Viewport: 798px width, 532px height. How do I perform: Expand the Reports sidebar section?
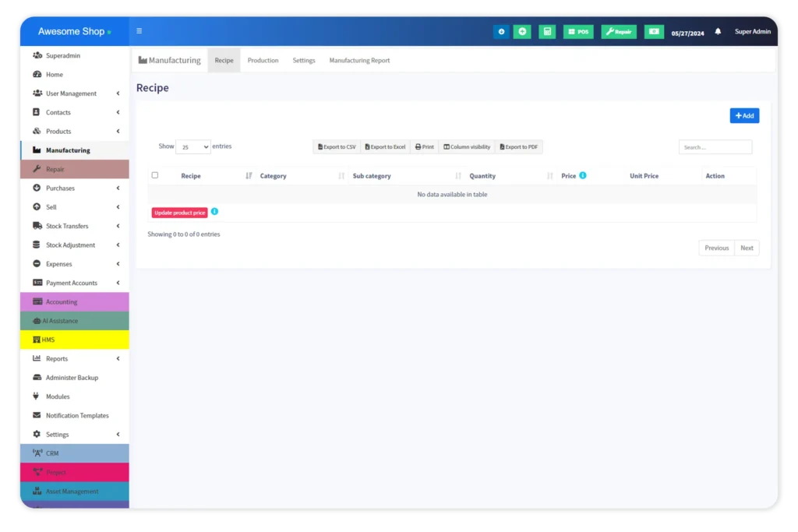(75, 359)
